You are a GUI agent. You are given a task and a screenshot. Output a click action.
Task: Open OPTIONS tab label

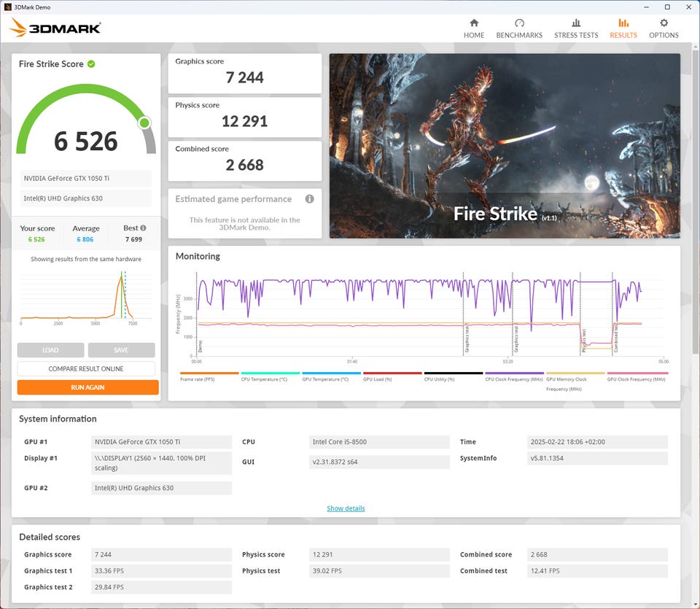[x=664, y=35]
